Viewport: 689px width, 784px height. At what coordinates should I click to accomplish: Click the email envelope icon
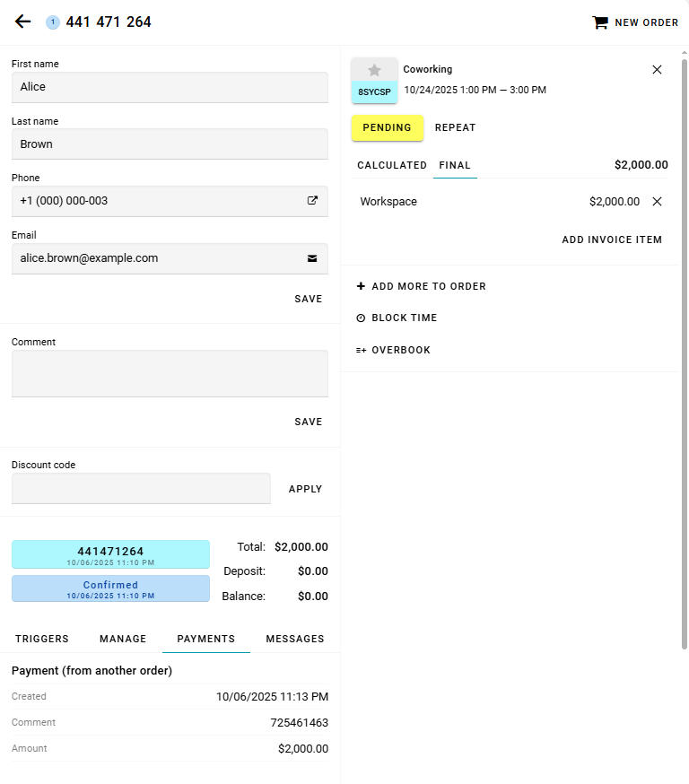312,258
